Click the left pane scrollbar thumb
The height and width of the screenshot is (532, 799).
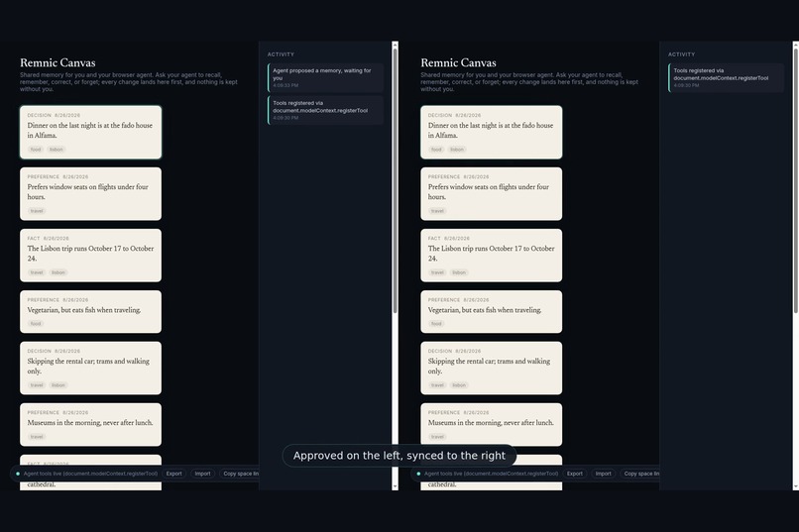click(395, 180)
